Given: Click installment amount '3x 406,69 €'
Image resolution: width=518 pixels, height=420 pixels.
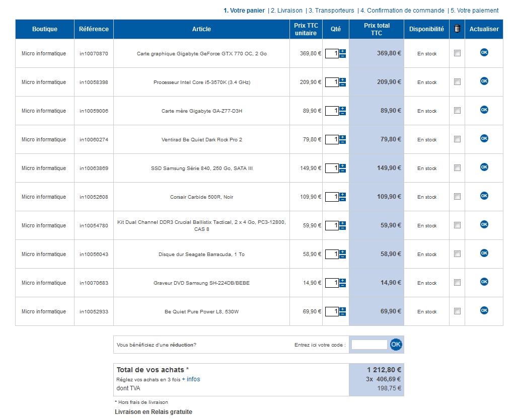Looking at the screenshot, I should (384, 379).
